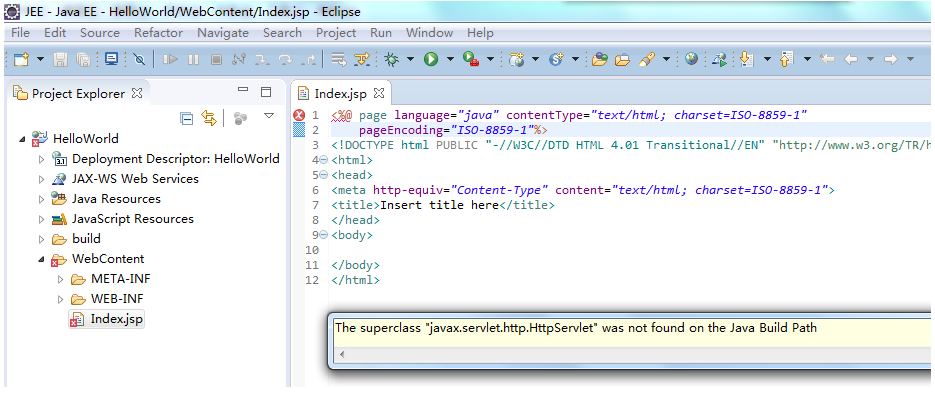Click the green Run button icon
The height and width of the screenshot is (396, 935).
(x=431, y=59)
